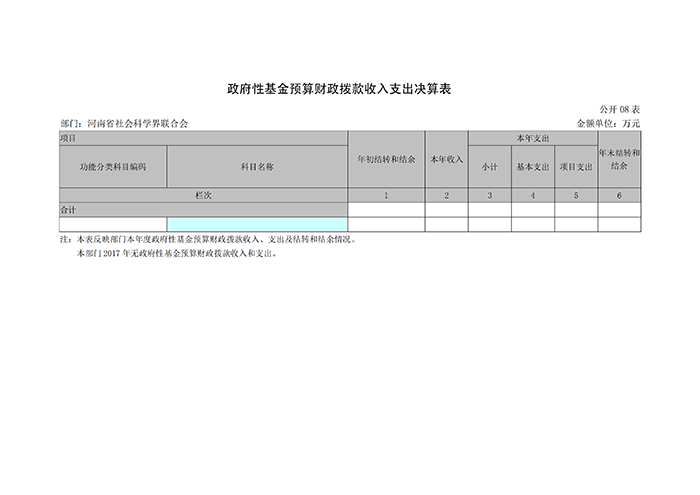Click the light blue empty 科目名称 cell

point(257,224)
